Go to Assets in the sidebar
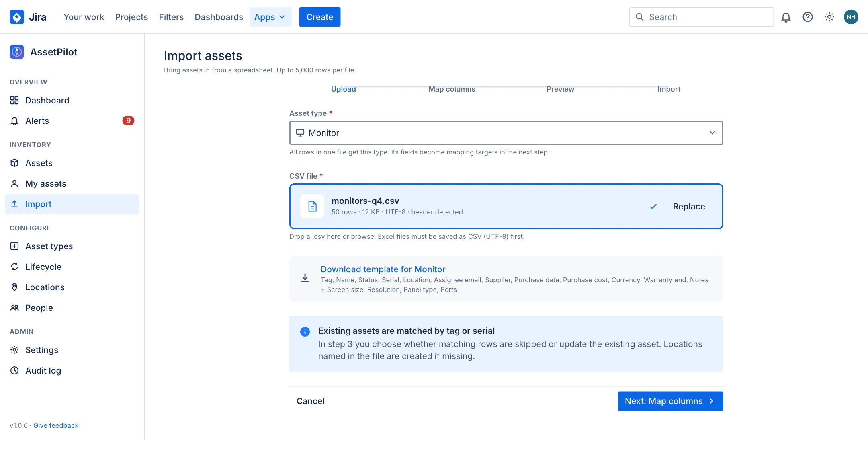The image size is (868, 464). click(x=72, y=163)
